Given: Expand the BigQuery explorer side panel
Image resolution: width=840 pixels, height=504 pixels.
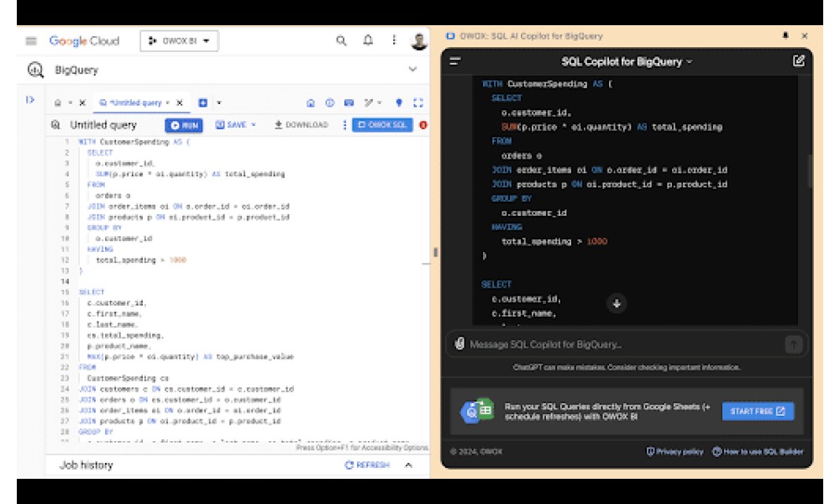Looking at the screenshot, I should [30, 100].
